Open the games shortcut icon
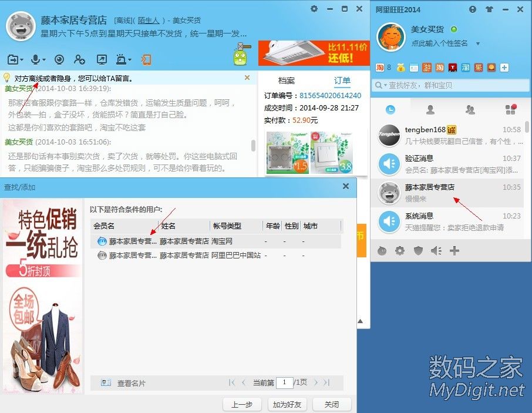This screenshot has width=532, height=413. coord(426,68)
